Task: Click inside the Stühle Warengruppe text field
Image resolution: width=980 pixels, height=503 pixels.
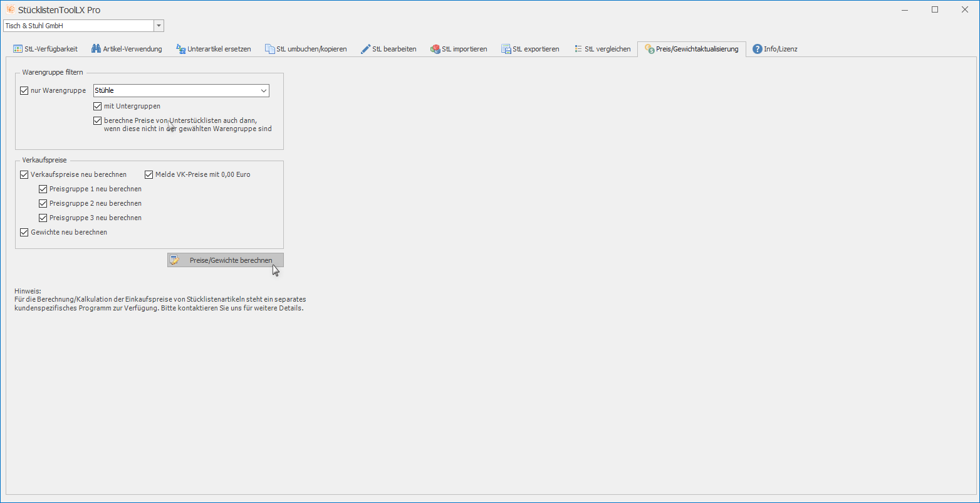Action: click(x=175, y=91)
